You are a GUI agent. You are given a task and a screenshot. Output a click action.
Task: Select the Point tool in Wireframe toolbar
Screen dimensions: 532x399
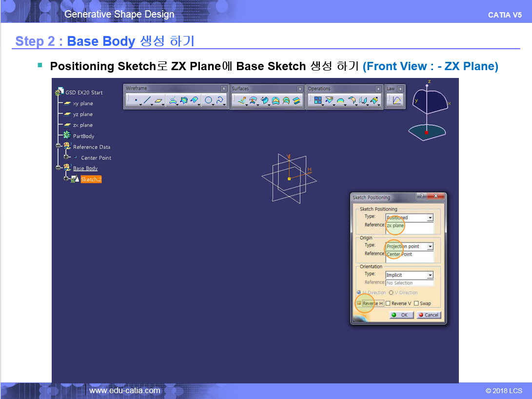click(136, 100)
